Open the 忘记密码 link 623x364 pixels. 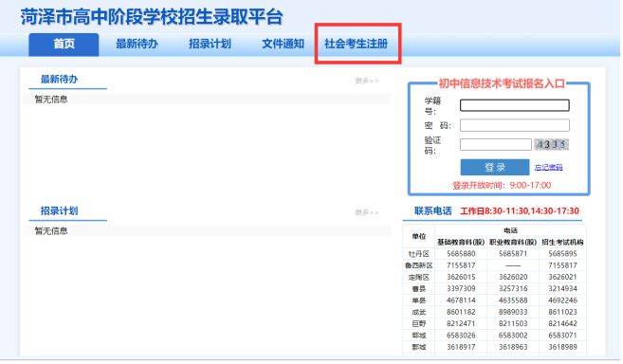(549, 167)
